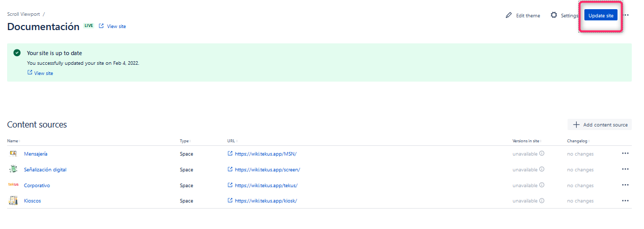Open View site link next to title
Image resolution: width=644 pixels, height=229 pixels.
click(113, 26)
